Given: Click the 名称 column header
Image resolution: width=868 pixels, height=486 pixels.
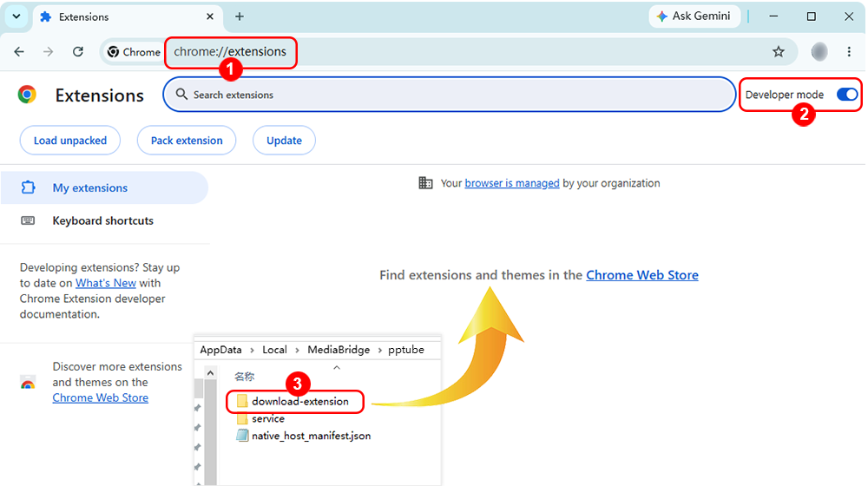Looking at the screenshot, I should pos(244,377).
